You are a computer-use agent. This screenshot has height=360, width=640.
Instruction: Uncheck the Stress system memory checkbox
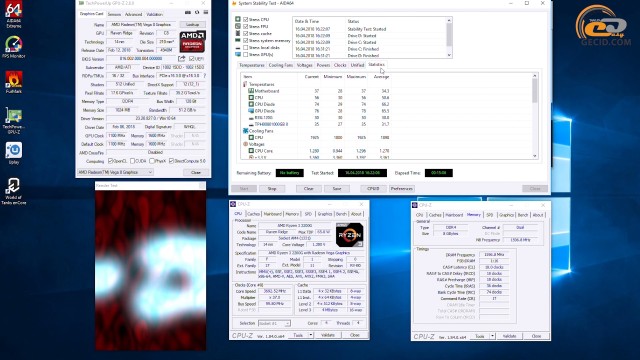tap(245, 40)
